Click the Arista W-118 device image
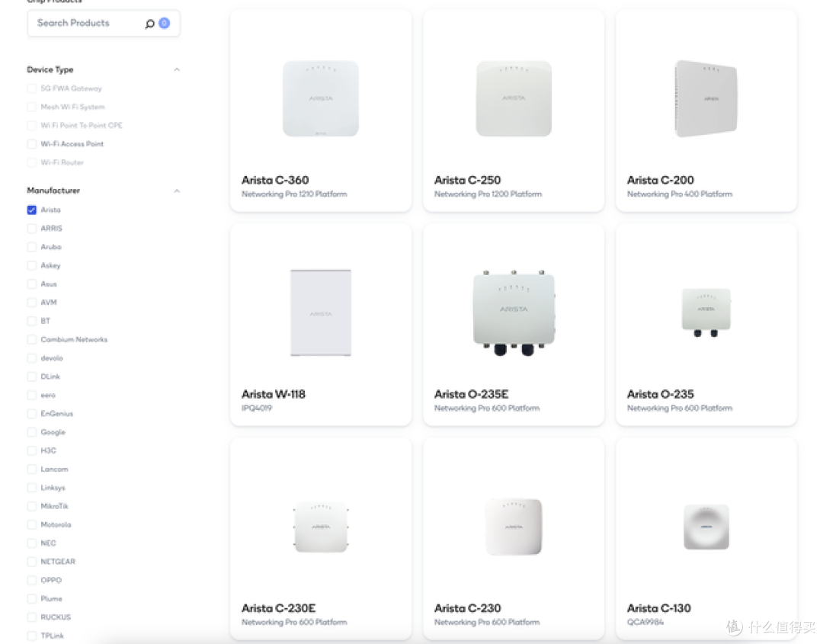The height and width of the screenshot is (644, 823). (321, 312)
